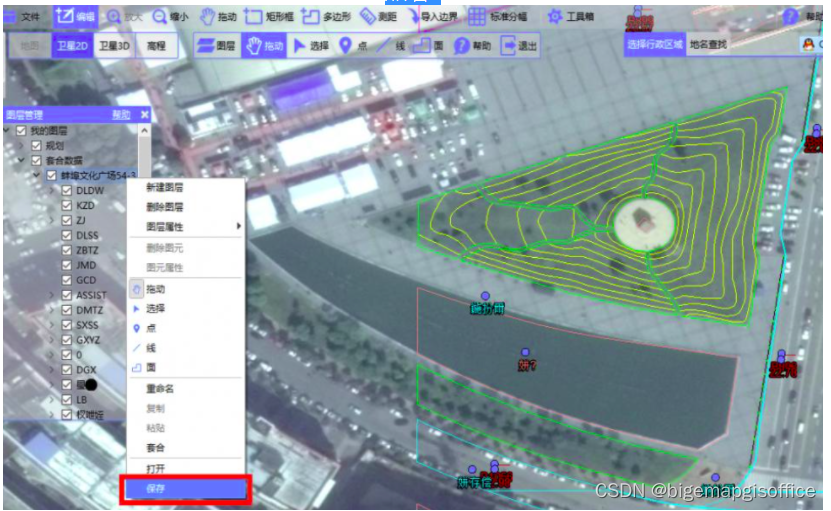Click the 地名查找 place search button
Image resolution: width=831 pixels, height=511 pixels.
point(708,45)
